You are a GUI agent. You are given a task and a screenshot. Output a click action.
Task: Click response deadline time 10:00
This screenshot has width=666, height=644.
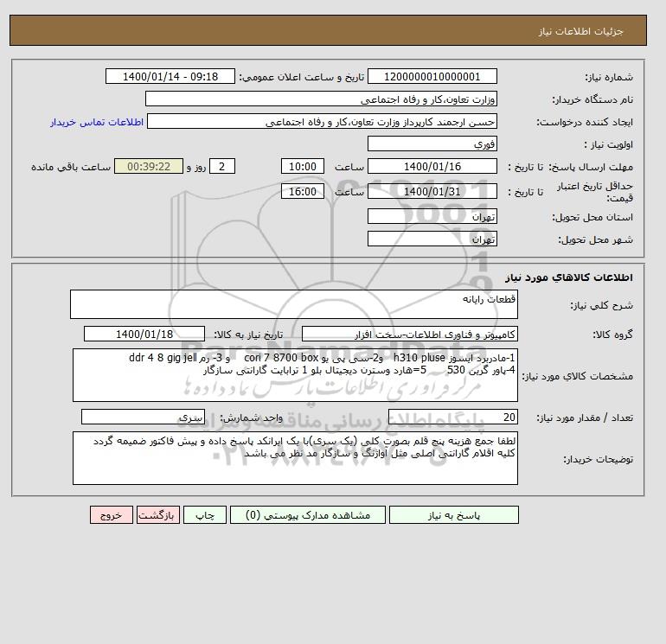click(x=303, y=167)
